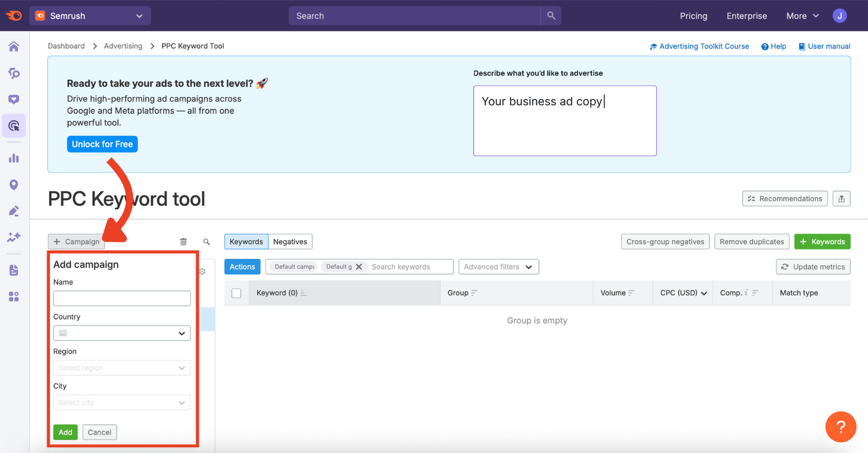Click the Match type column header
Image resolution: width=868 pixels, height=453 pixels.
(799, 293)
